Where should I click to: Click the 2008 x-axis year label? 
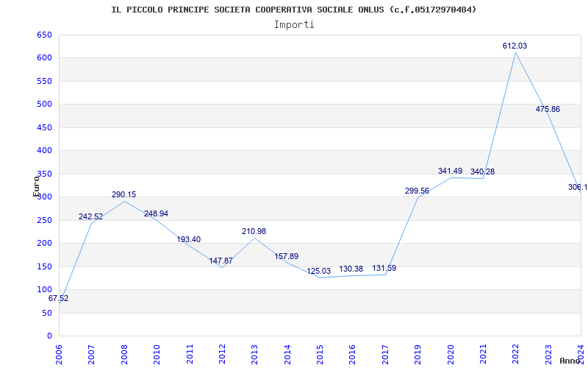coord(124,354)
